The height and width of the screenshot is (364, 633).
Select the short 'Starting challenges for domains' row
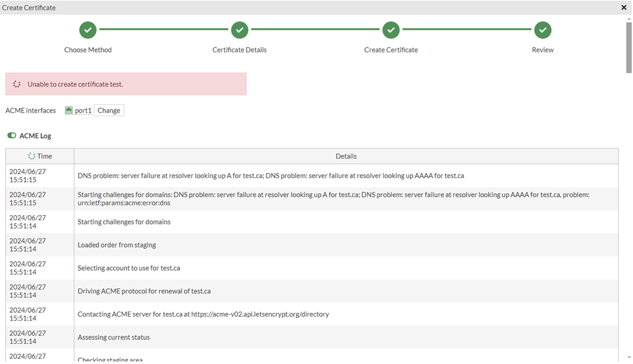(312, 222)
